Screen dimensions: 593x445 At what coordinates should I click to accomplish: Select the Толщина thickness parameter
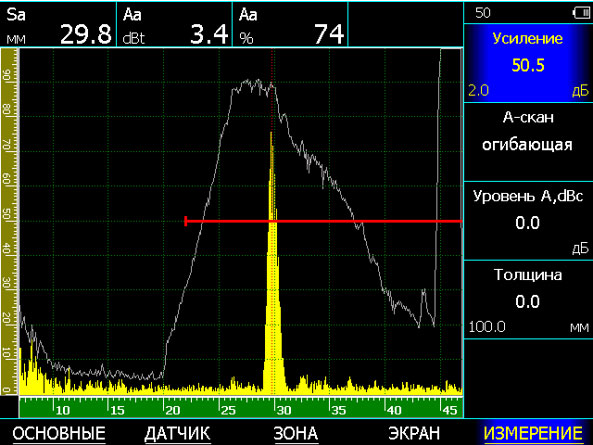(x=528, y=299)
